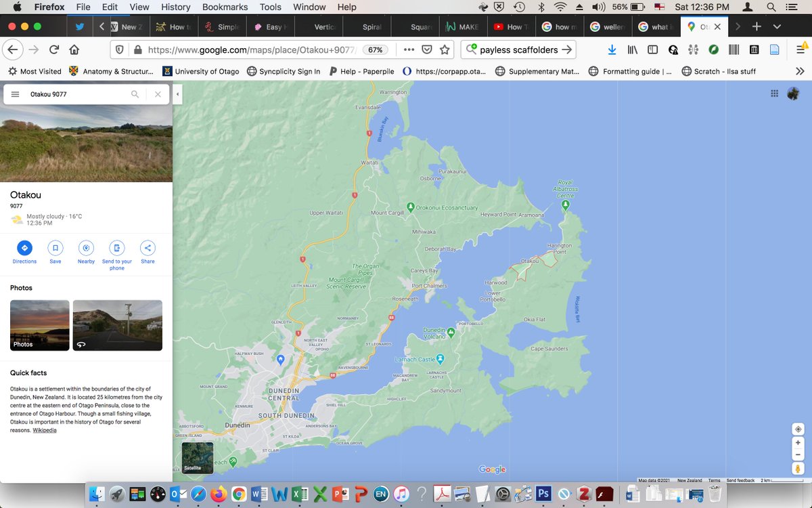Zoom in on the map

(798, 443)
